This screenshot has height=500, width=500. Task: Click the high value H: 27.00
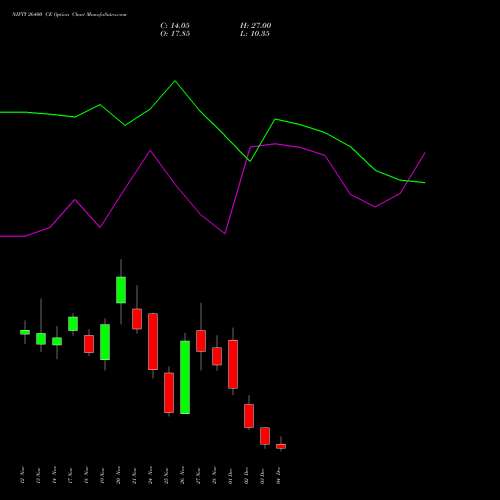click(256, 26)
